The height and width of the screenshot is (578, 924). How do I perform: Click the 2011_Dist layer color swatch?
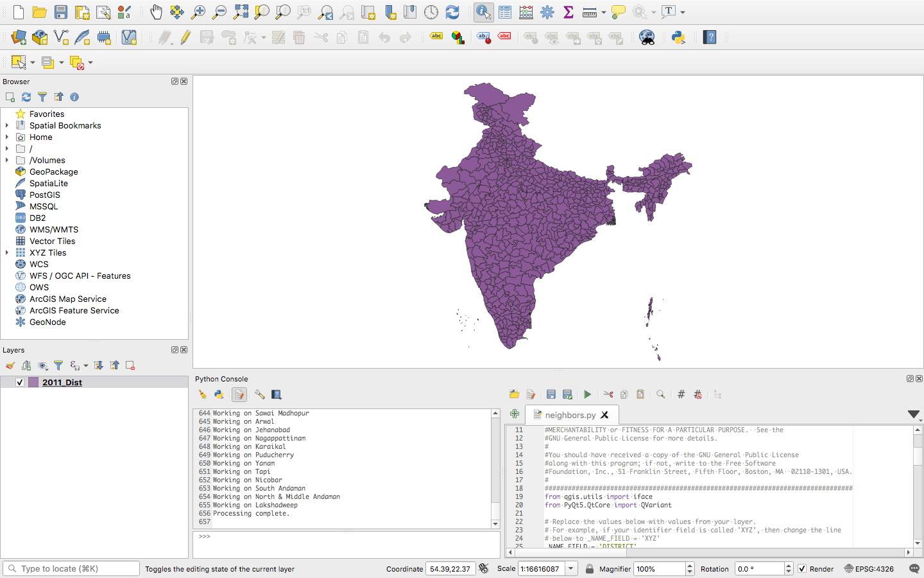click(x=33, y=382)
